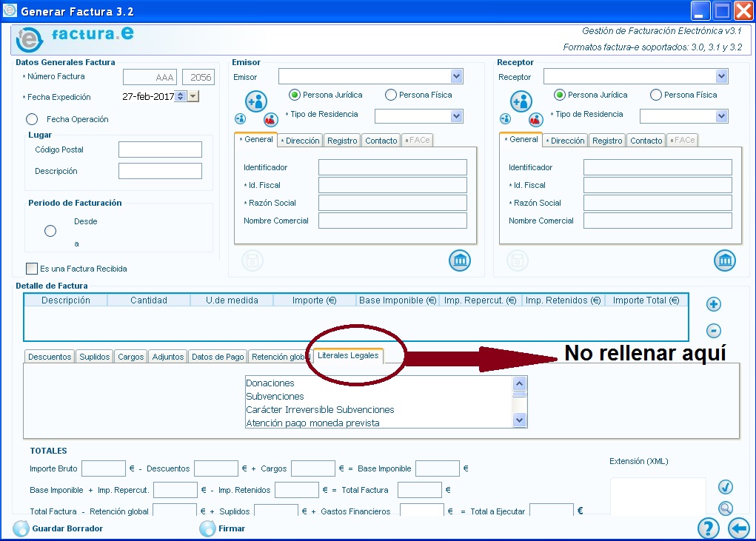Check the Es una Factura Recibida box
This screenshot has width=756, height=541.
(x=32, y=269)
